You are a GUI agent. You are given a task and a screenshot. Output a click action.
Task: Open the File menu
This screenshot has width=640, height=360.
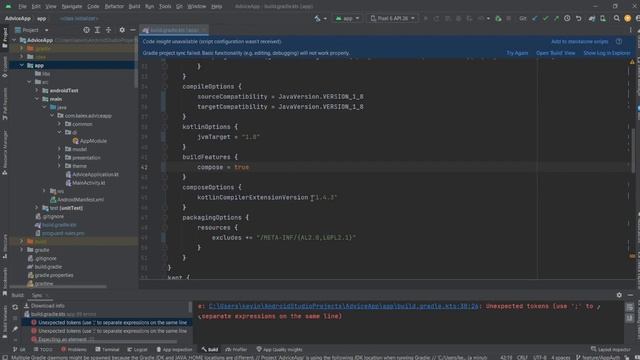[x=22, y=7]
